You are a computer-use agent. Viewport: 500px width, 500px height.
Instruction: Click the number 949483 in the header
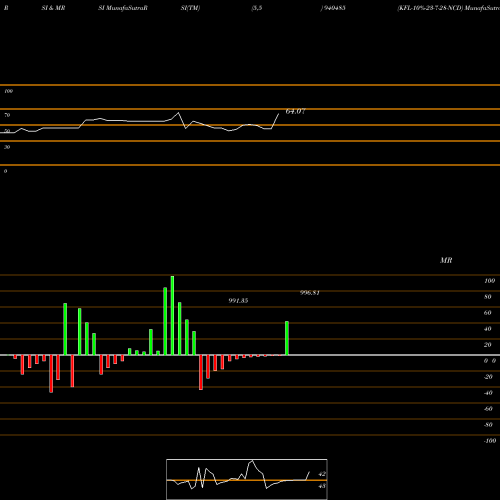(334, 8)
